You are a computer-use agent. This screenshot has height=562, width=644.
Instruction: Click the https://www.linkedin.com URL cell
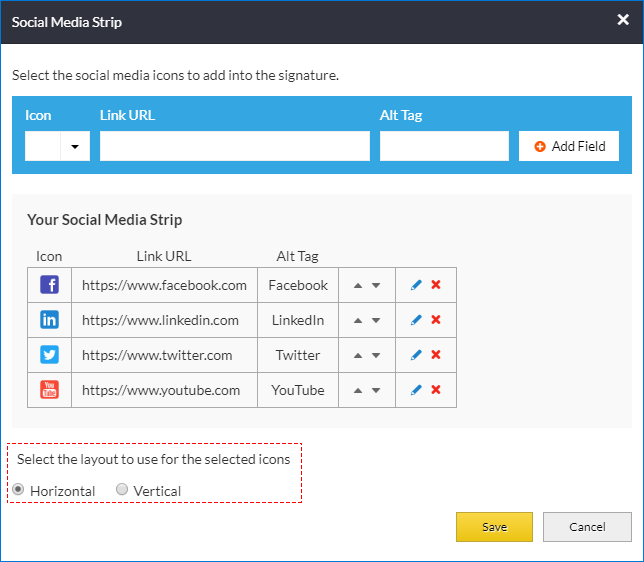pos(164,320)
